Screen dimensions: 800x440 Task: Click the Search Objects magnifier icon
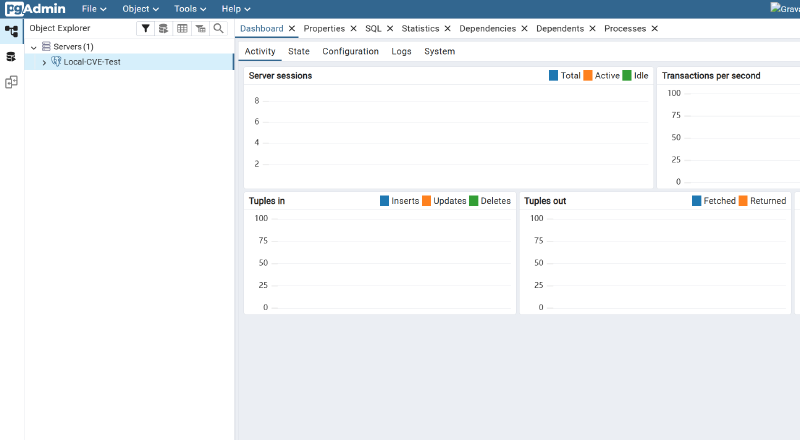coord(218,29)
